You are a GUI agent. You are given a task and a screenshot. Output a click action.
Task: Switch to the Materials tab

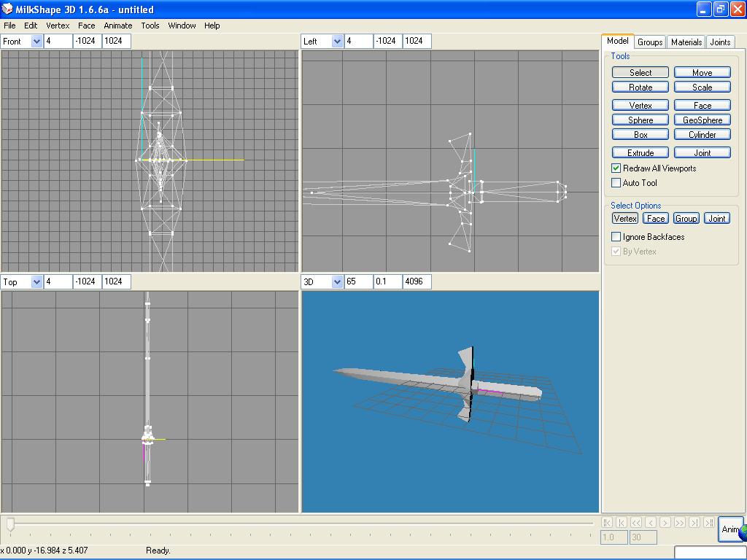(686, 42)
